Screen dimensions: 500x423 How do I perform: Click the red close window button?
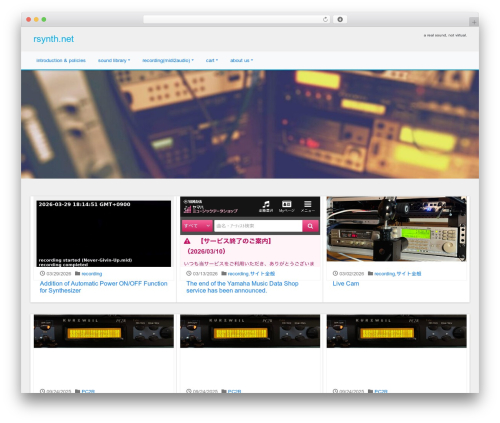click(x=29, y=19)
